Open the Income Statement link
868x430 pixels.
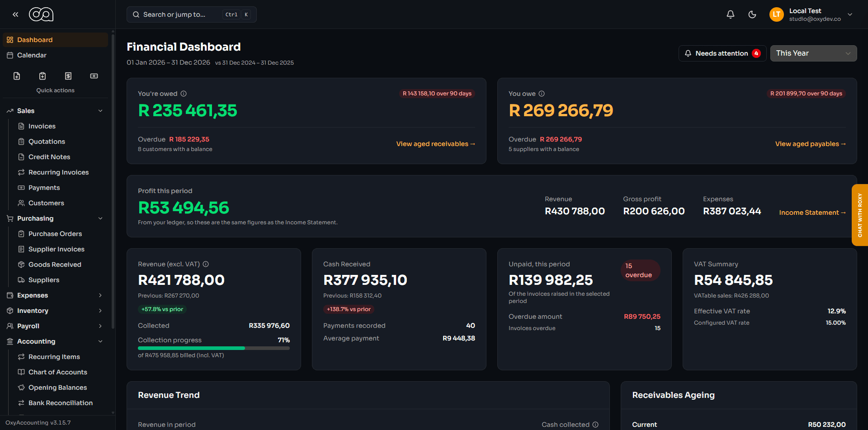[x=812, y=213]
